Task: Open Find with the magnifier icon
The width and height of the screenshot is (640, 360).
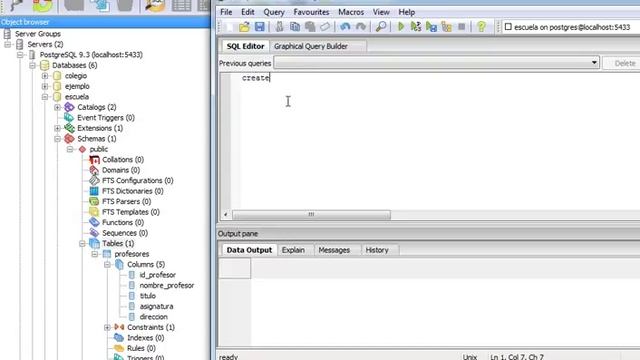Action: 381,27
